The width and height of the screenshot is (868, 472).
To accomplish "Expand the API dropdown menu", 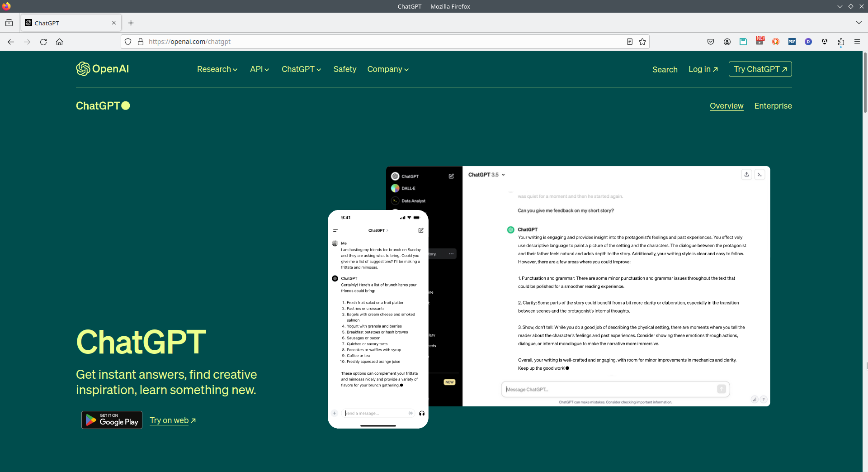I will [259, 69].
